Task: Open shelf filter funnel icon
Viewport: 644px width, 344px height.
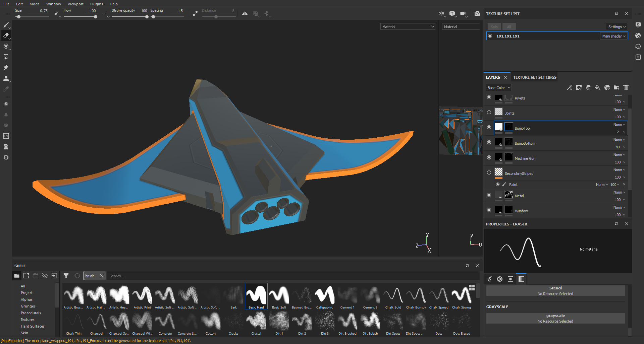Action: pos(66,276)
